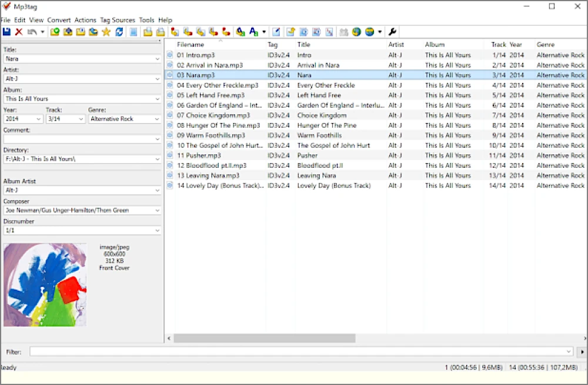
Task: Open the Composer field dropdown
Action: coord(157,210)
